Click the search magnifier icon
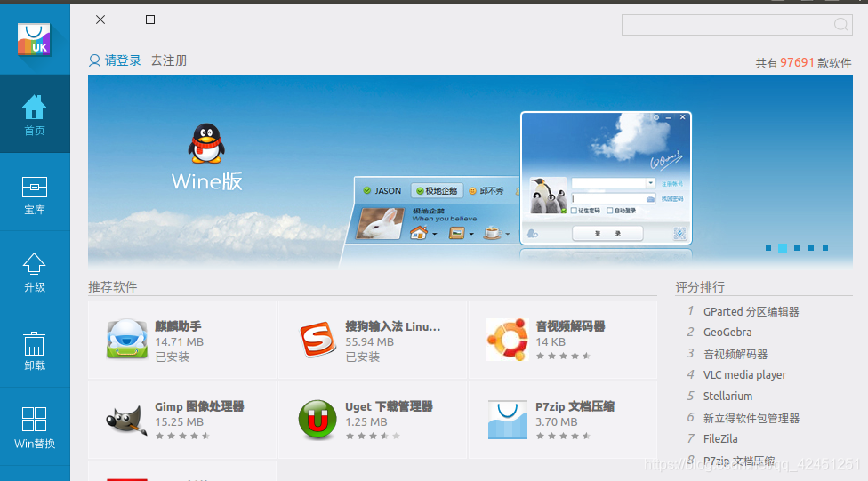Image resolution: width=868 pixels, height=481 pixels. 840,25
